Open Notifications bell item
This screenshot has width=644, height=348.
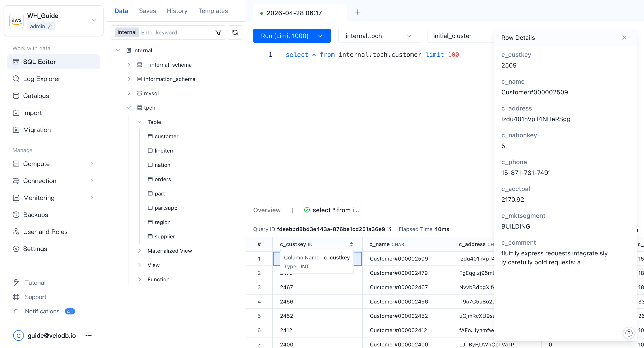pyautogui.click(x=42, y=311)
